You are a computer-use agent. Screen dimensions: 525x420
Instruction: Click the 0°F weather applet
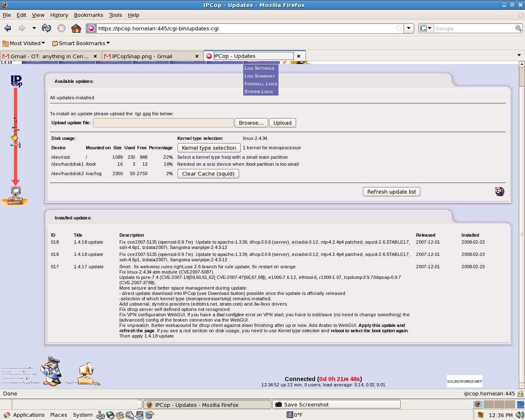click(294, 415)
